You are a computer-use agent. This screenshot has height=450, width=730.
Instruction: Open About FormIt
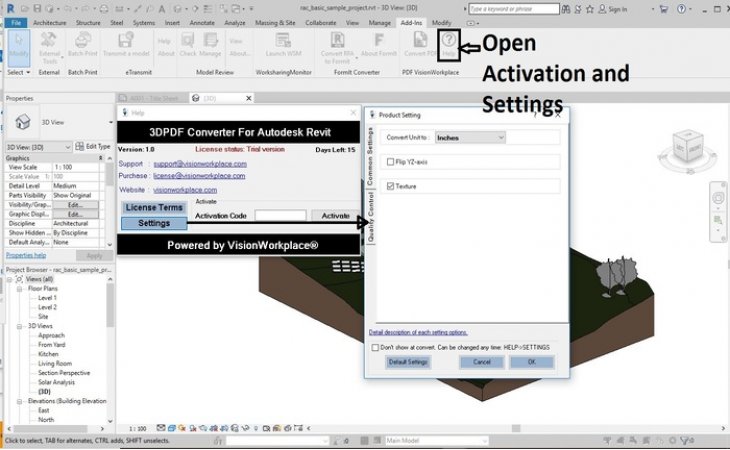(379, 45)
